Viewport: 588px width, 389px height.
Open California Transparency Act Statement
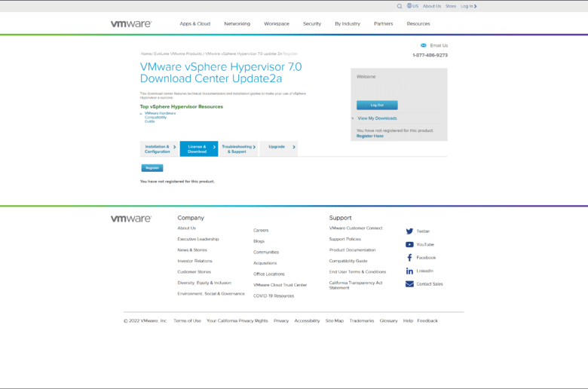point(356,285)
